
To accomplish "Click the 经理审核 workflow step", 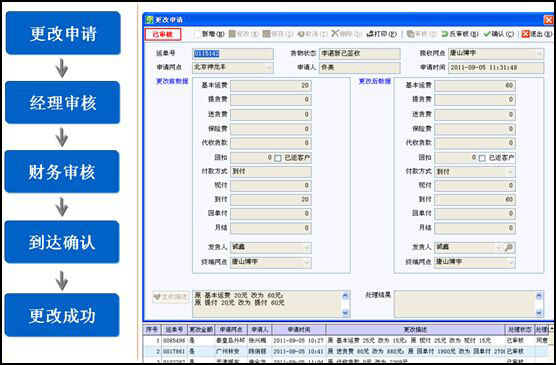I will (63, 103).
